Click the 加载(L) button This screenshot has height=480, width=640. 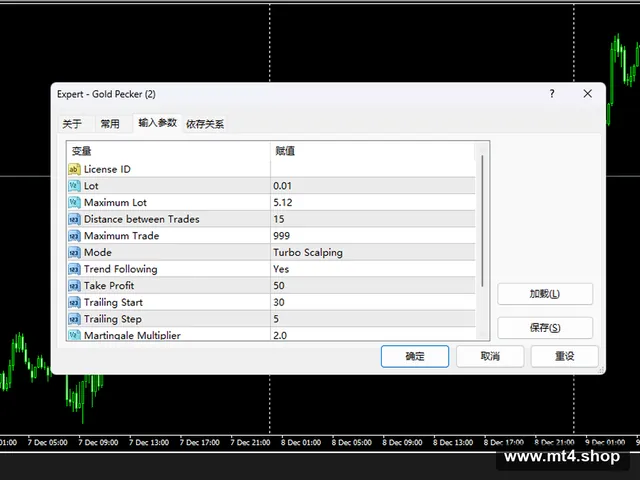(545, 294)
